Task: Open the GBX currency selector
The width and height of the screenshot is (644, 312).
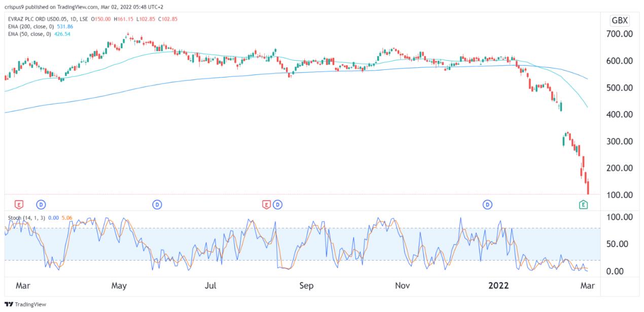Action: [x=620, y=21]
